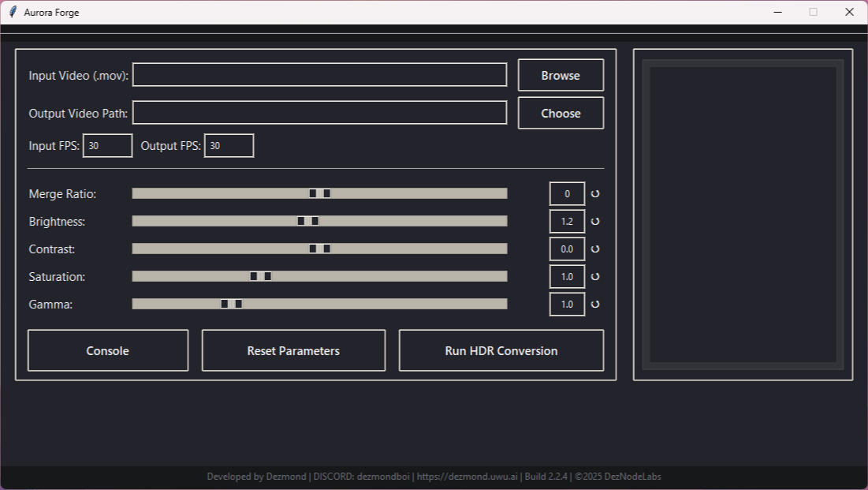Click the Contrast value box

pyautogui.click(x=567, y=249)
